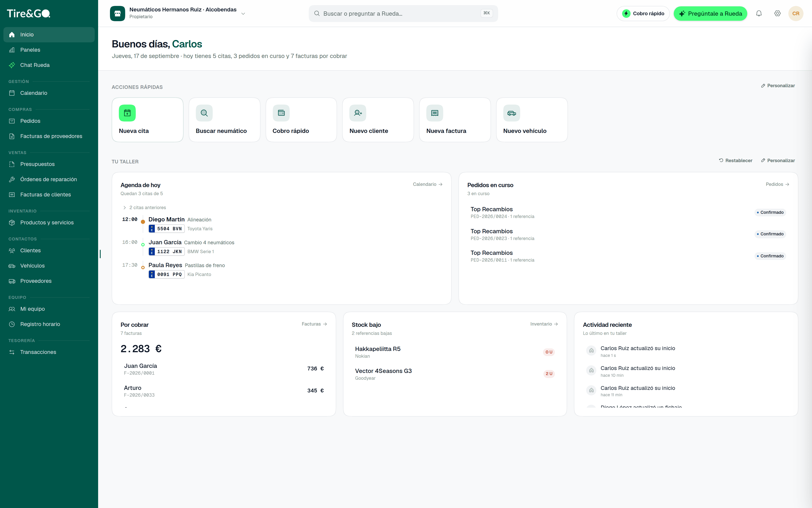Focus the Buscar o preguntar a Rueda search field
The width and height of the screenshot is (812, 508).
click(403, 13)
